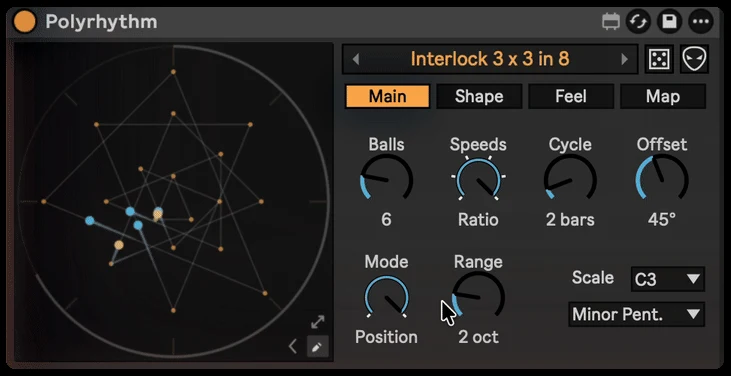The width and height of the screenshot is (731, 376).
Task: Go to next preset with right arrow
Action: pyautogui.click(x=624, y=59)
